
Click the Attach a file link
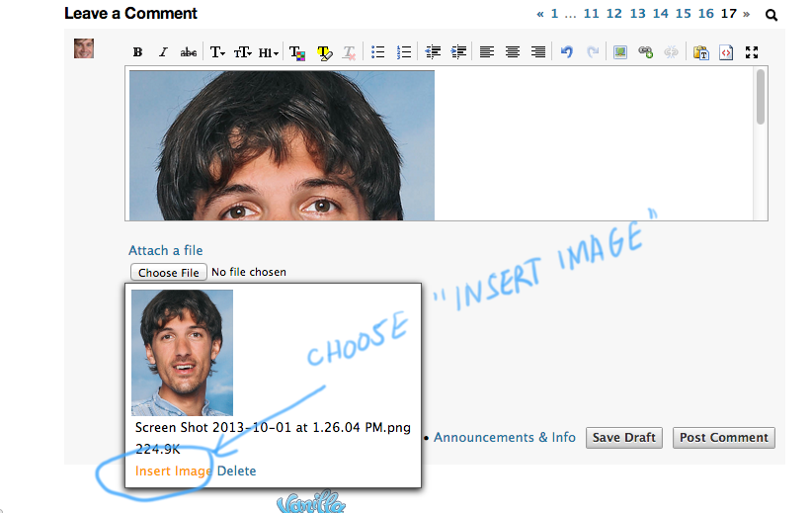click(x=166, y=251)
